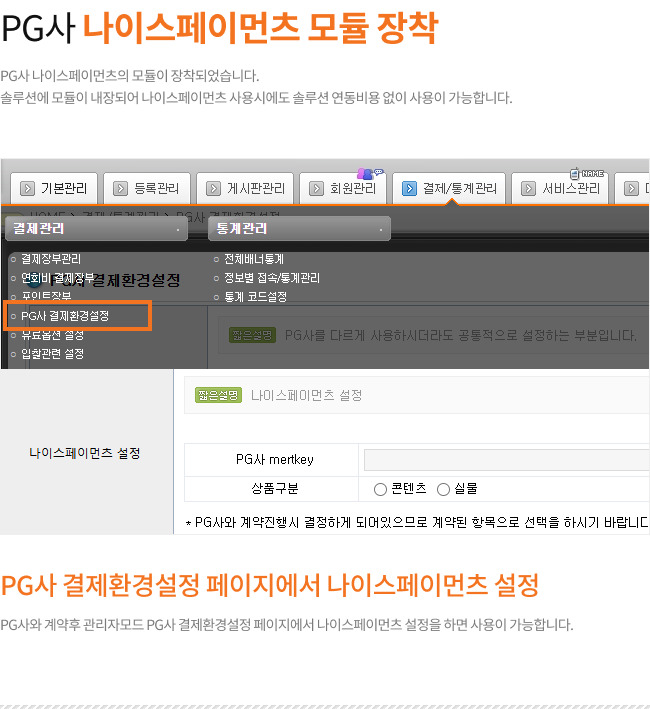
Task: Open 통계 코드설정 menu item
Action: click(x=256, y=297)
